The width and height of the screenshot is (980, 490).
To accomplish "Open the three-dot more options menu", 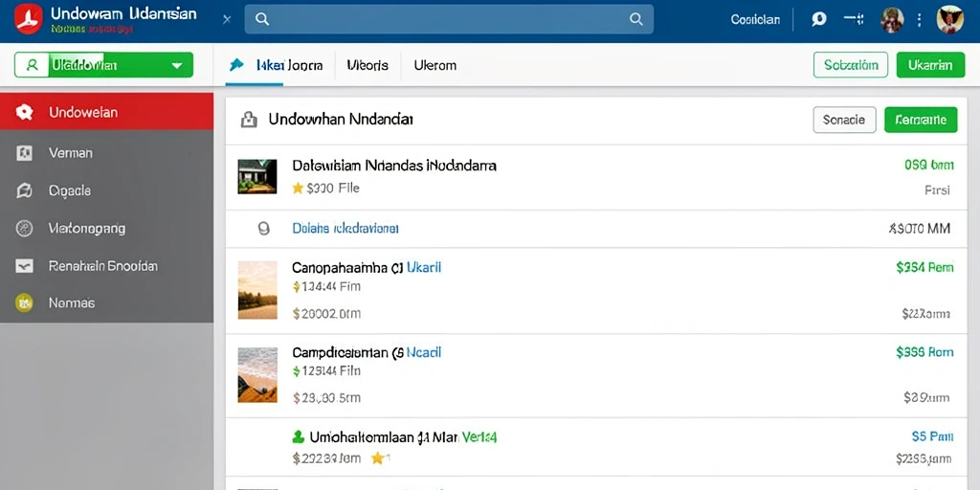I will click(x=920, y=19).
